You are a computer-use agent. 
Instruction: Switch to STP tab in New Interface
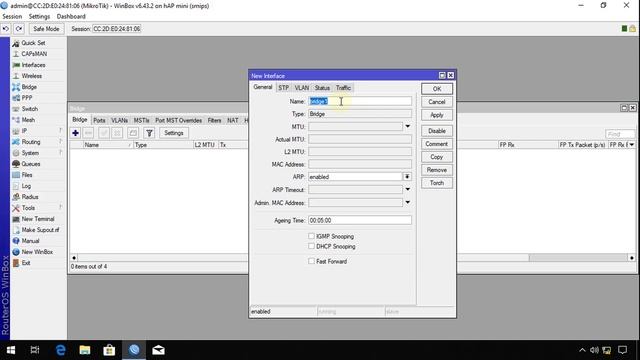point(284,88)
